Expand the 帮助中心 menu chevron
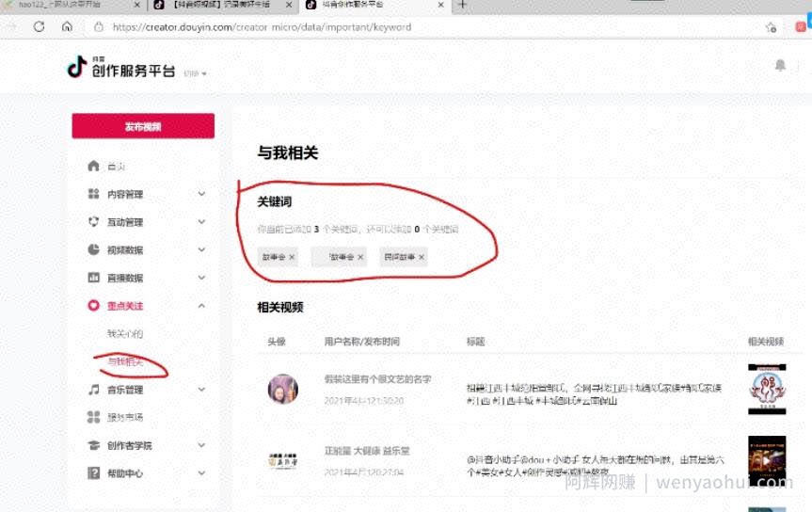The width and height of the screenshot is (812, 512). [x=201, y=473]
